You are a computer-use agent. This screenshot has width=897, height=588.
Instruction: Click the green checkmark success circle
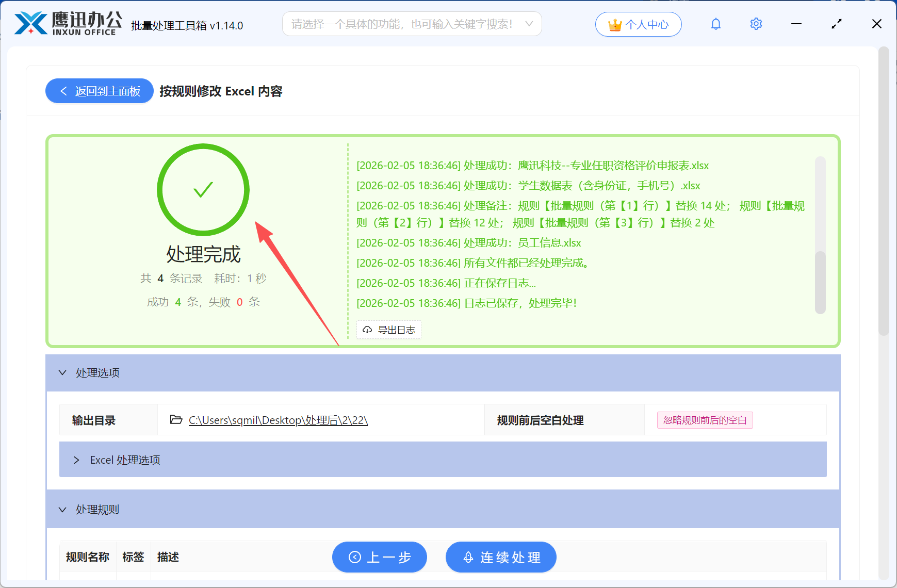pos(203,190)
